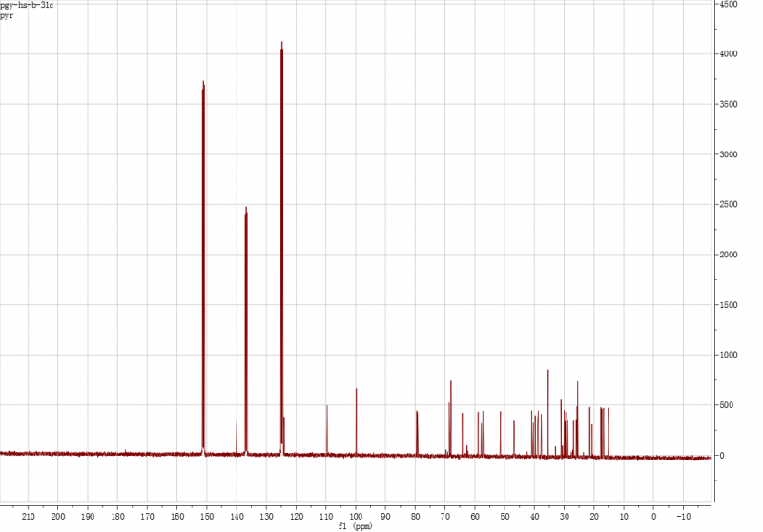Select the 10 label on the ppm axis
Image resolution: width=763 pixels, height=532 pixels.
point(624,517)
